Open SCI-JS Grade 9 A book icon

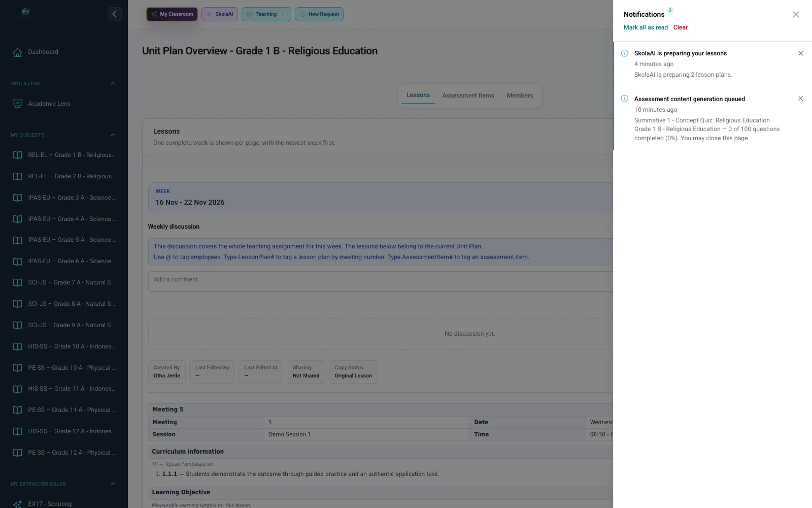tap(17, 325)
